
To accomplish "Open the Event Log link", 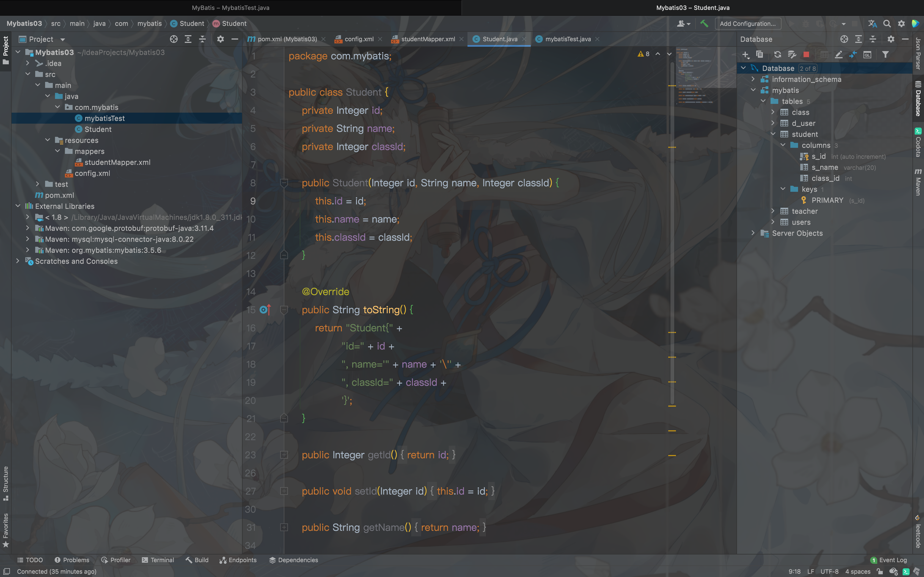I will point(892,560).
